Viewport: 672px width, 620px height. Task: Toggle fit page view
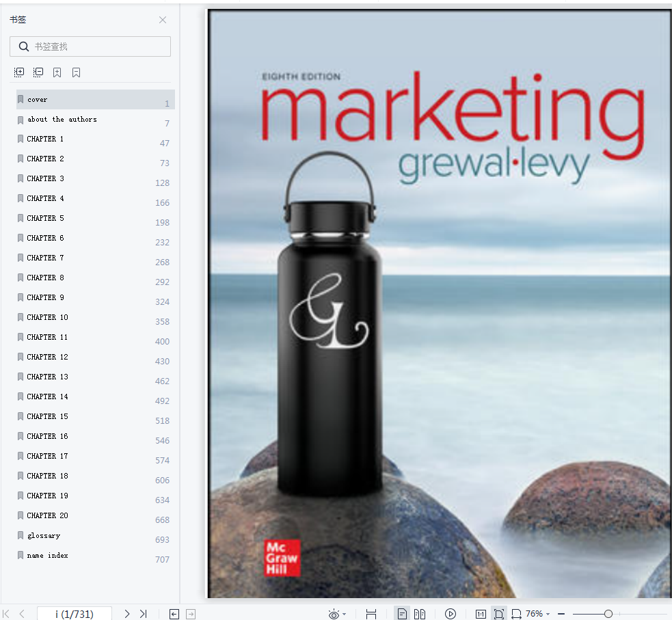point(499,614)
